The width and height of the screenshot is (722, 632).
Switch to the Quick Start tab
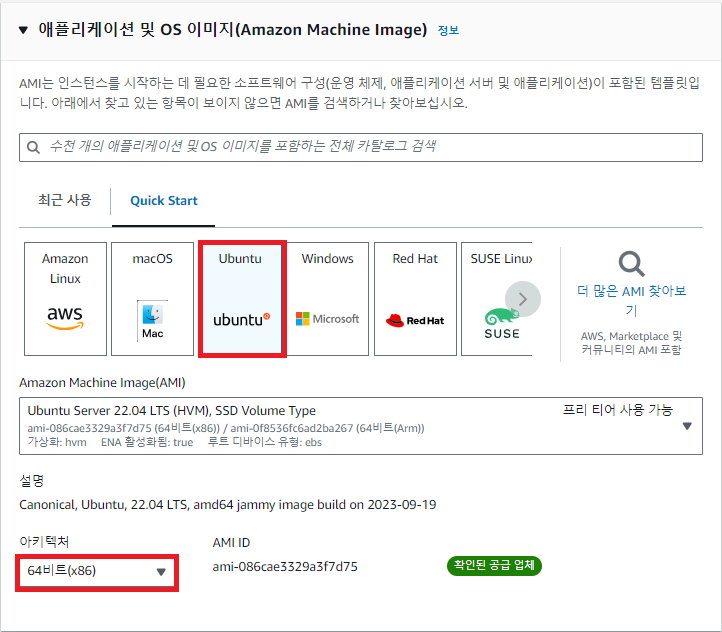point(163,201)
